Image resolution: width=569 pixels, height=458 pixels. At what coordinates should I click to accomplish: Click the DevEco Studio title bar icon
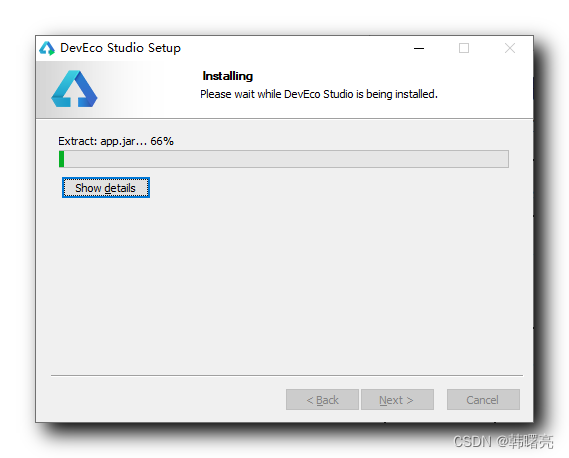tap(47, 48)
